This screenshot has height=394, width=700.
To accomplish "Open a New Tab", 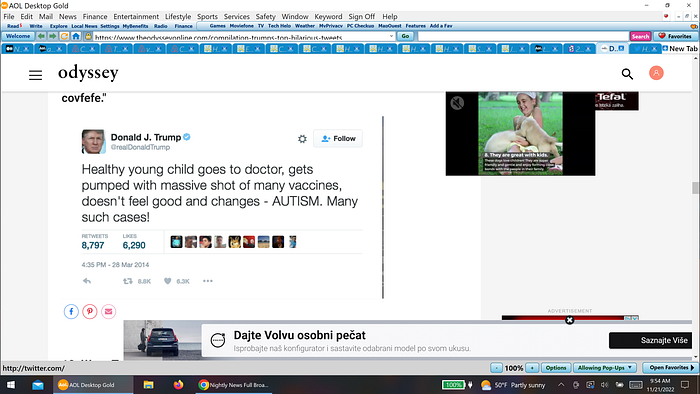I will (x=680, y=48).
